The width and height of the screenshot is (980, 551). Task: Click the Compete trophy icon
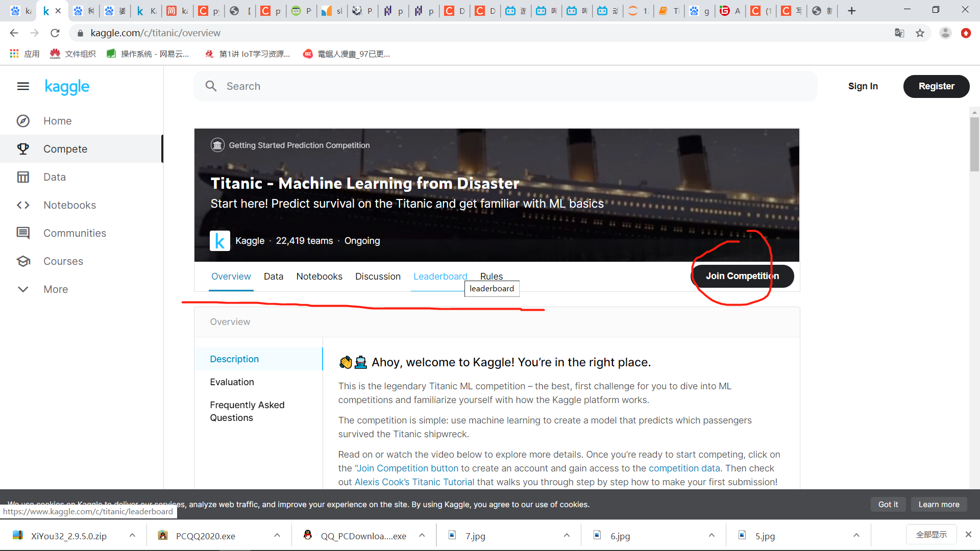pyautogui.click(x=23, y=149)
